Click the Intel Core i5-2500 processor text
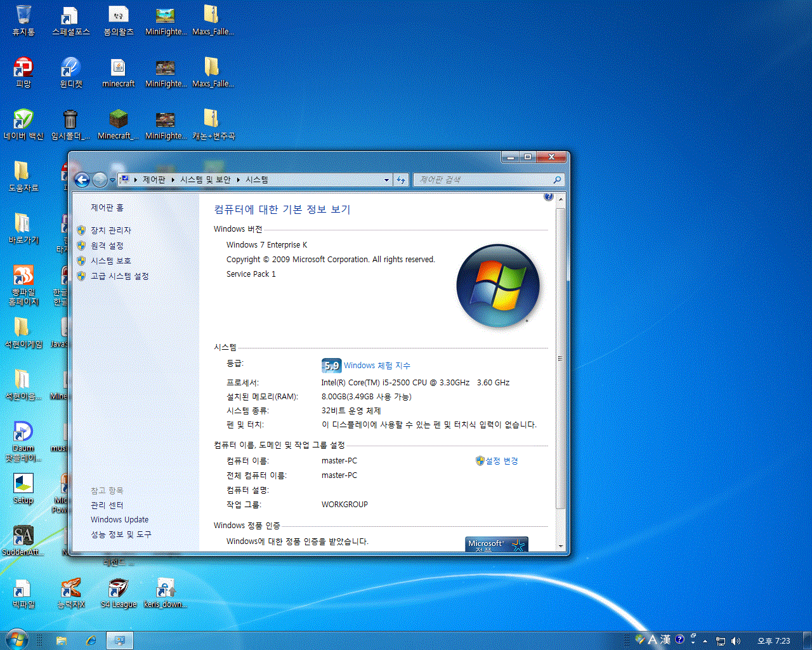Viewport: 812px width, 650px height. coord(416,383)
